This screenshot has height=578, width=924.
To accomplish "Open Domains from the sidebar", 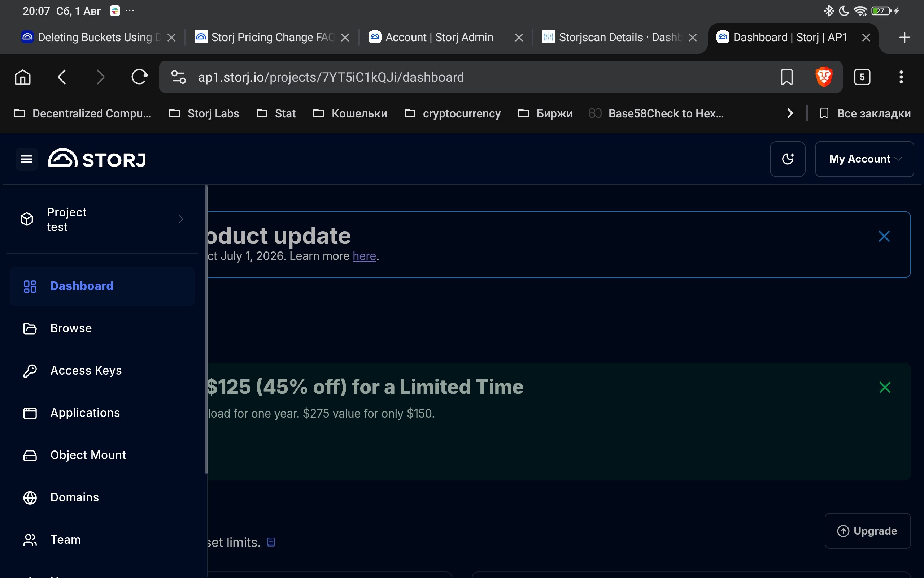I will tap(103, 497).
